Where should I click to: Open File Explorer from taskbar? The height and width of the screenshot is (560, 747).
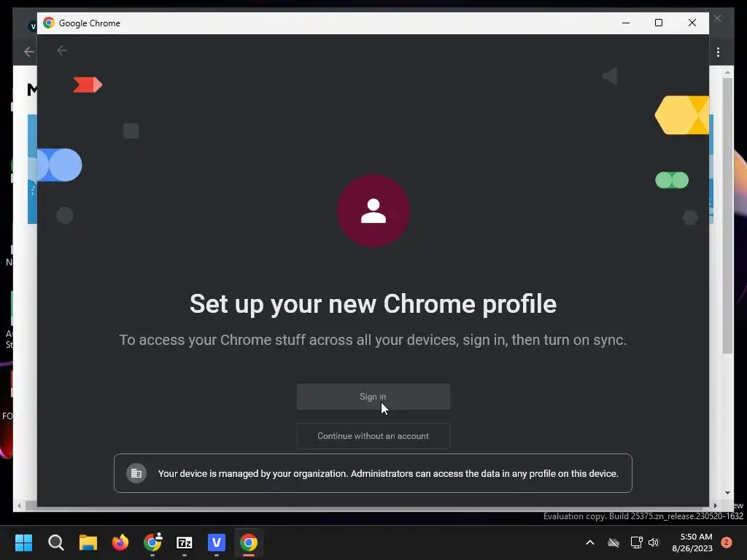(88, 542)
